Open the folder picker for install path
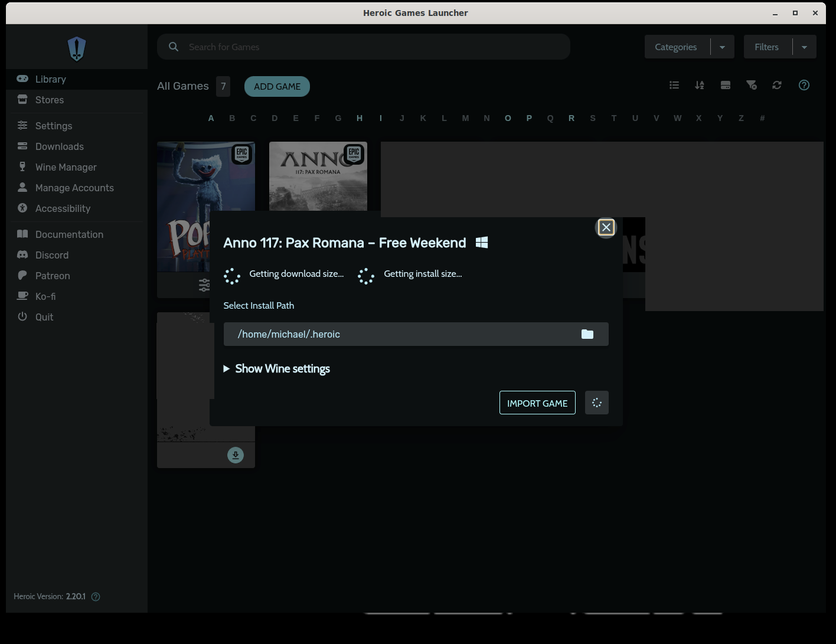The image size is (836, 644). [587, 334]
